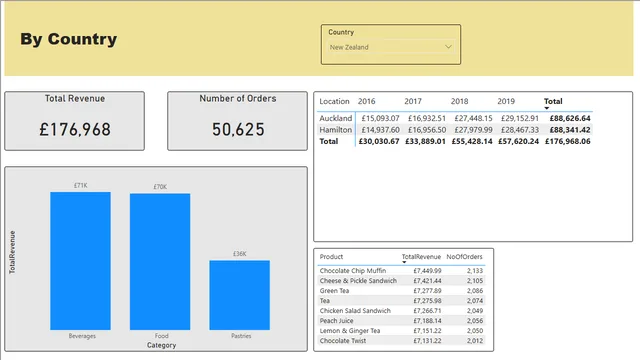Click the Country dropdown chevron arrow

tap(448, 47)
